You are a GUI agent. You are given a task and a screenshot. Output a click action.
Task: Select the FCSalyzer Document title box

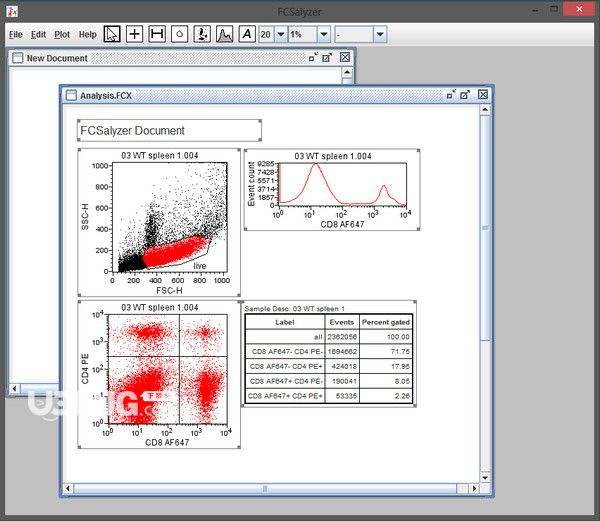point(169,130)
